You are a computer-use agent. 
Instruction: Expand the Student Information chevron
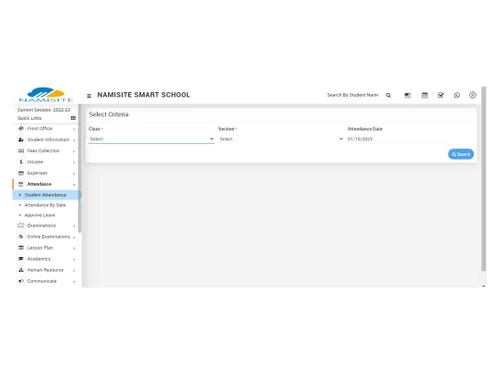(74, 140)
